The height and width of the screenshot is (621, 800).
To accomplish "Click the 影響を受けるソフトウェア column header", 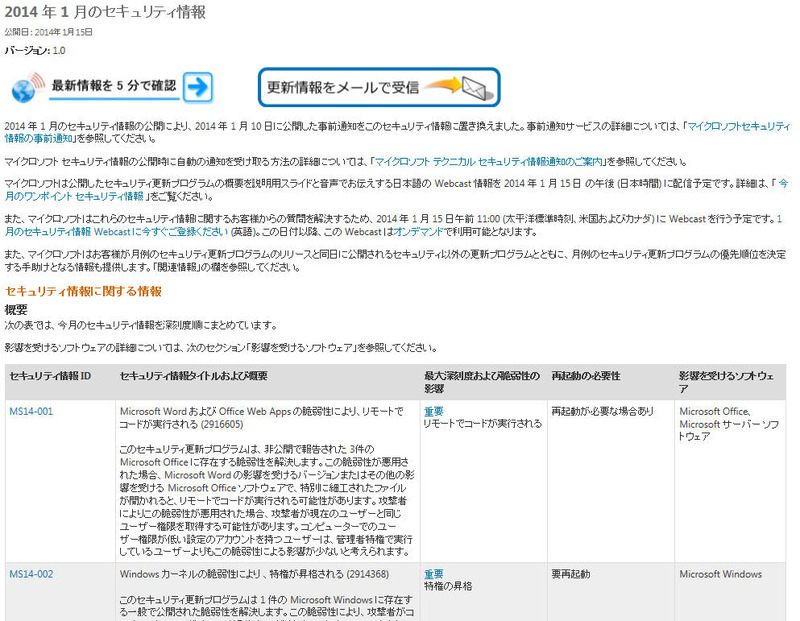I will pos(712,377).
